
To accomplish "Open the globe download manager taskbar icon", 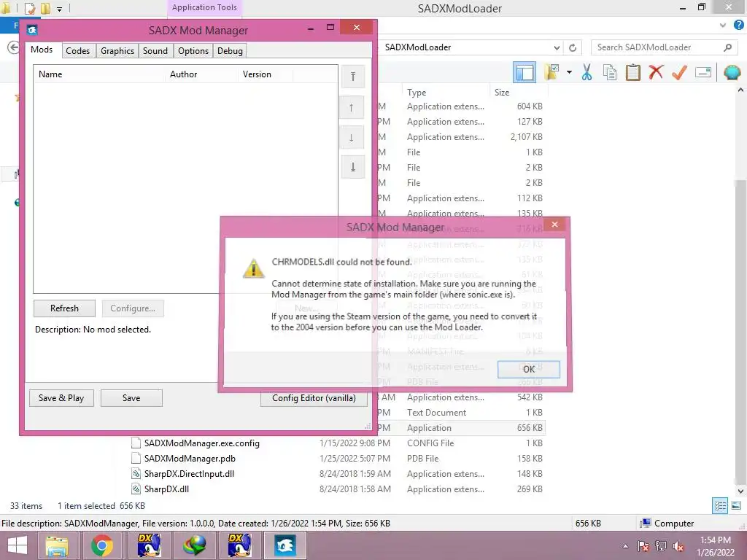I will coord(194,545).
